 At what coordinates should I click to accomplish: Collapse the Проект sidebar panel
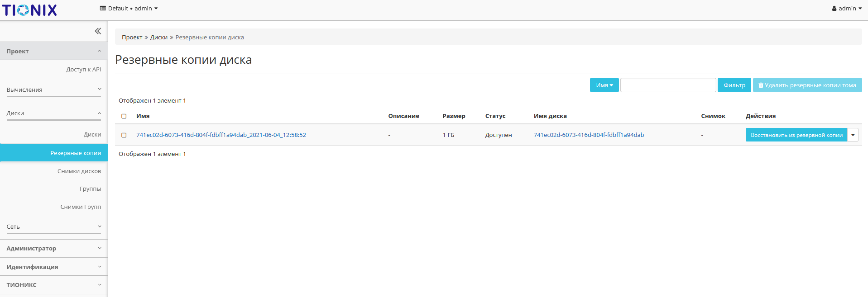pyautogui.click(x=53, y=52)
